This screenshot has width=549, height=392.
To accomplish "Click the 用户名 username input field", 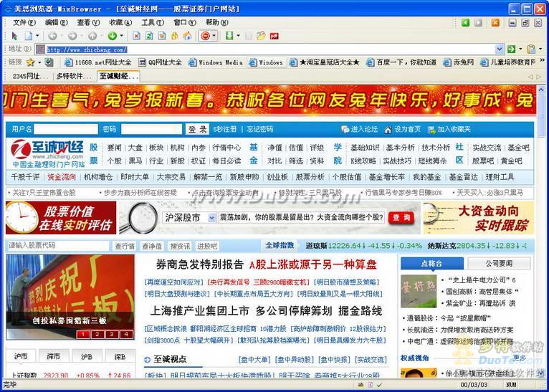I will tap(66, 129).
